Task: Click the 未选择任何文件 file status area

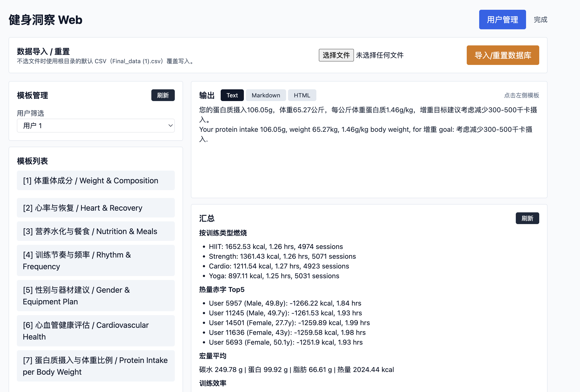Action: coord(380,55)
